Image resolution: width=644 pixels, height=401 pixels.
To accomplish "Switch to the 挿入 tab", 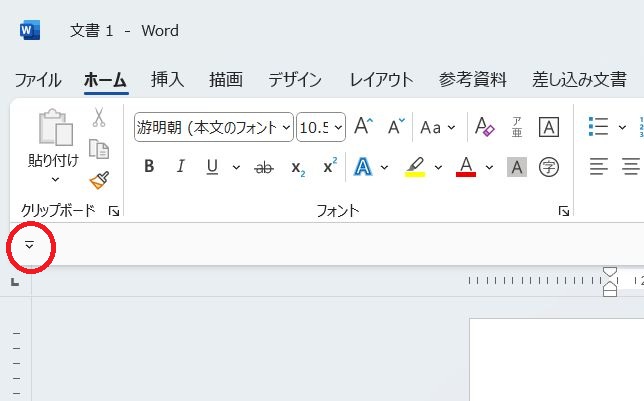I will click(x=167, y=80).
